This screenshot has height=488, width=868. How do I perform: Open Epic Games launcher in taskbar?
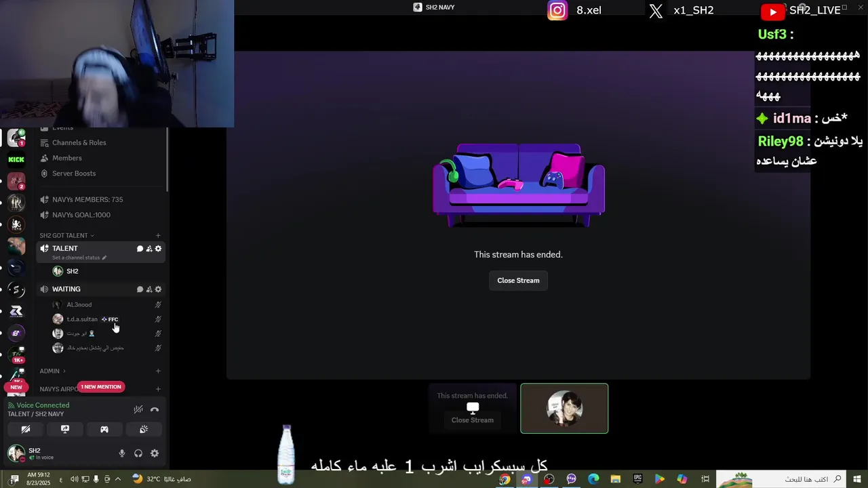click(637, 479)
